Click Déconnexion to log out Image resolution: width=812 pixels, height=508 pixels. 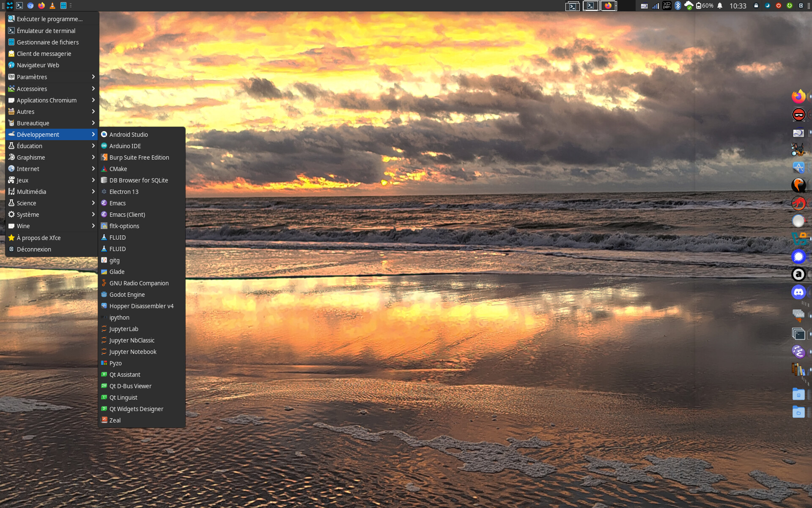(34, 249)
